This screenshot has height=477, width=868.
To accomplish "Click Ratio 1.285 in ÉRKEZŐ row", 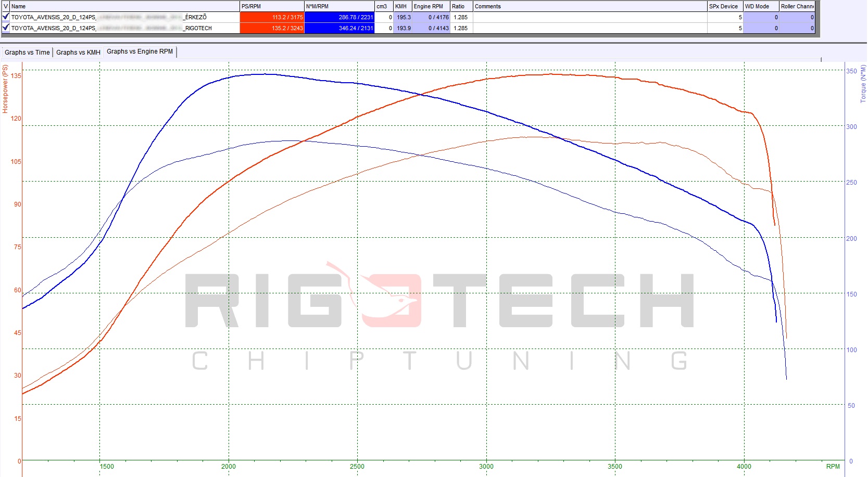I will pos(461,17).
